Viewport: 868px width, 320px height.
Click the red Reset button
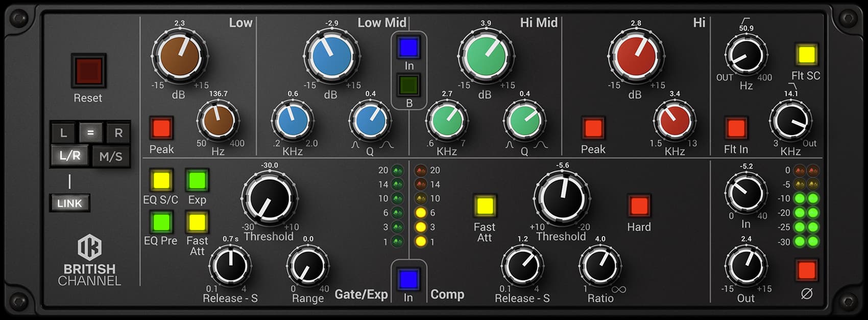coord(88,71)
